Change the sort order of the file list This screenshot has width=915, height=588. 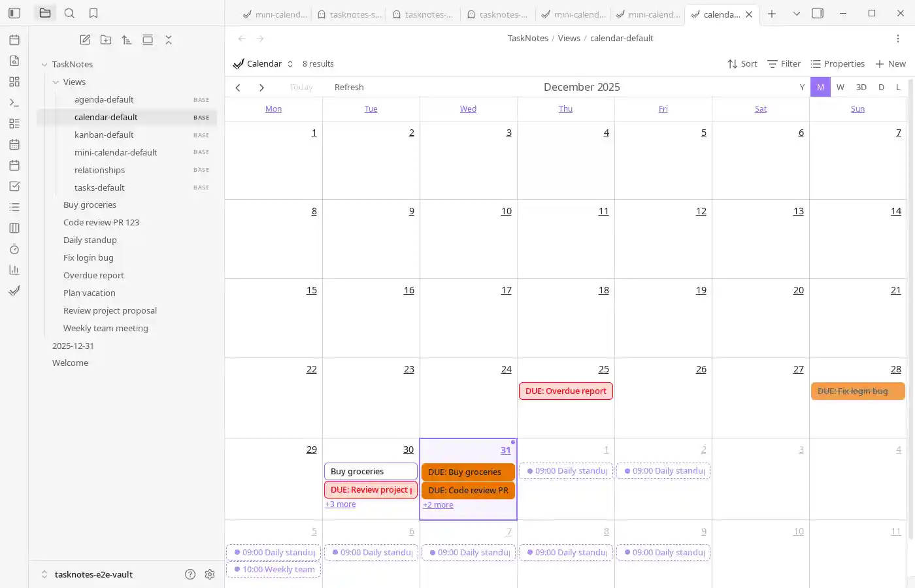coord(127,40)
